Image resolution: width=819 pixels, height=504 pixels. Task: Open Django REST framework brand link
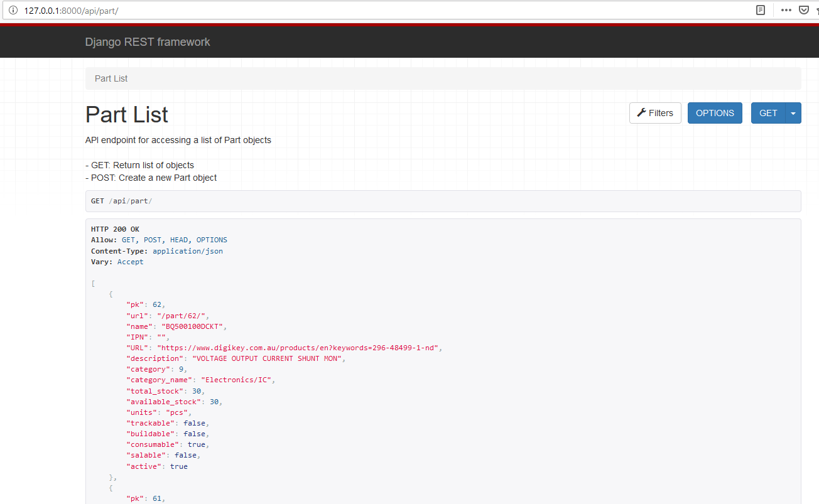[x=148, y=42]
